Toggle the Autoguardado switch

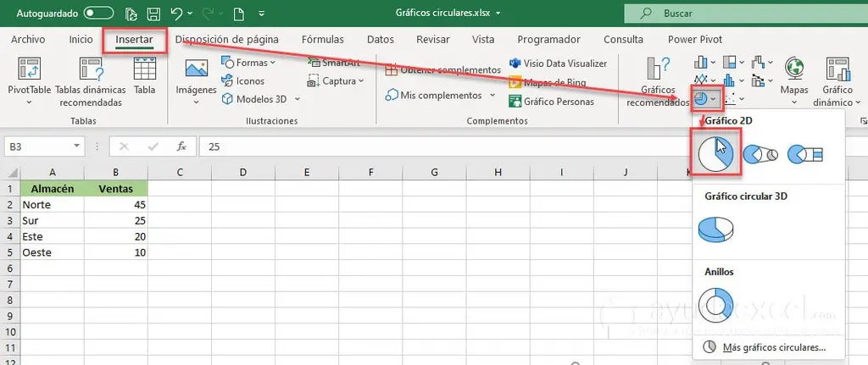tap(99, 14)
